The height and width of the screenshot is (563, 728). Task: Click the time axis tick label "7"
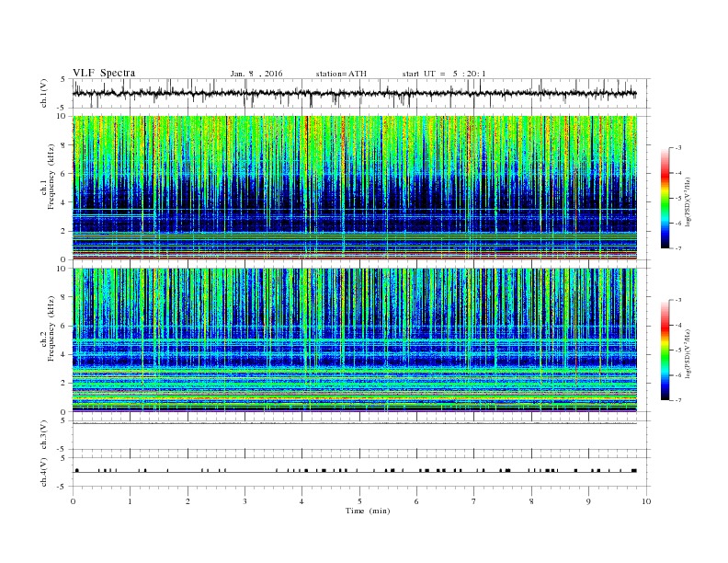point(474,501)
